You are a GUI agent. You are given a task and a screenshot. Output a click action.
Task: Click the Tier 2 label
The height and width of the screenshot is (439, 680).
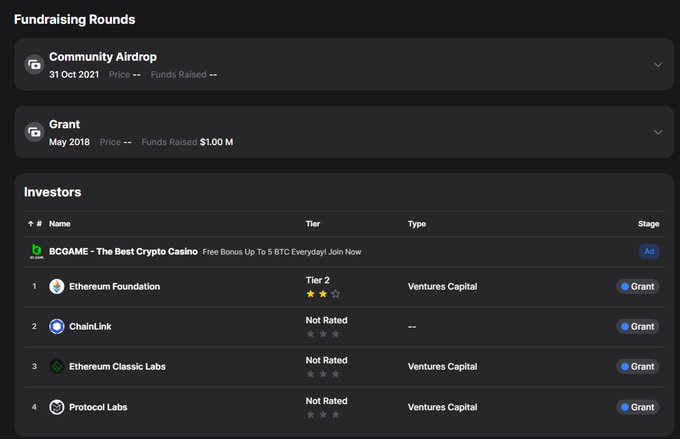pos(317,280)
